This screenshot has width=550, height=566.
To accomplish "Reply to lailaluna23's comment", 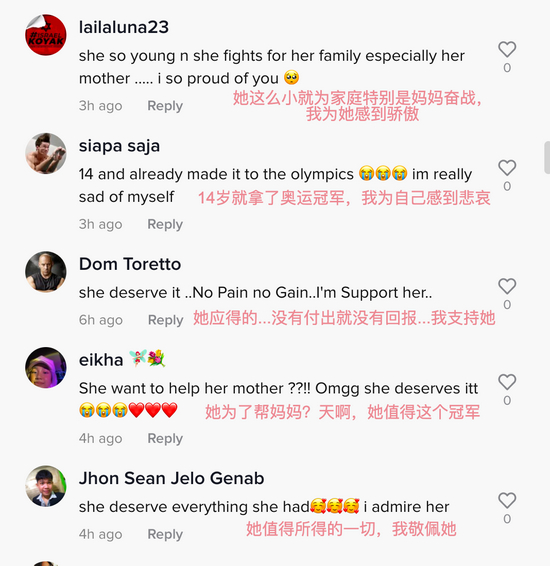I will [x=165, y=106].
